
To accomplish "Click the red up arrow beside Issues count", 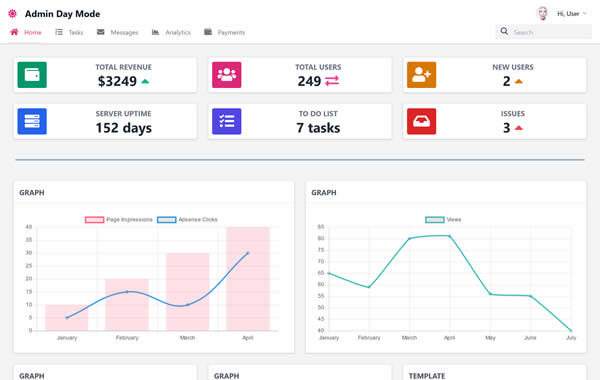I will [518, 128].
